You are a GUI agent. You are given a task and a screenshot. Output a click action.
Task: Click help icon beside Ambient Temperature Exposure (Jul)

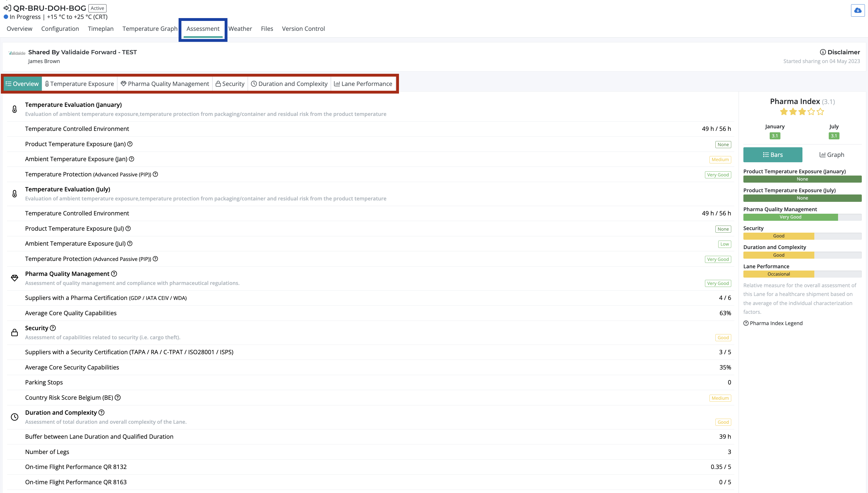tap(130, 243)
